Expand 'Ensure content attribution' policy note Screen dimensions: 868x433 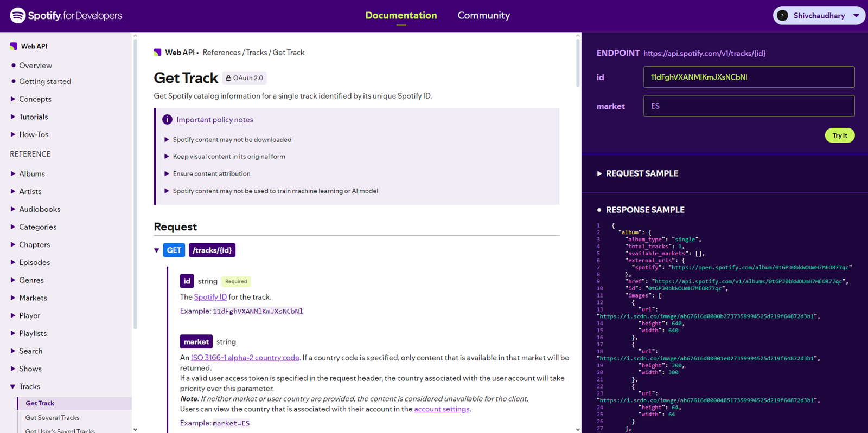207,174
